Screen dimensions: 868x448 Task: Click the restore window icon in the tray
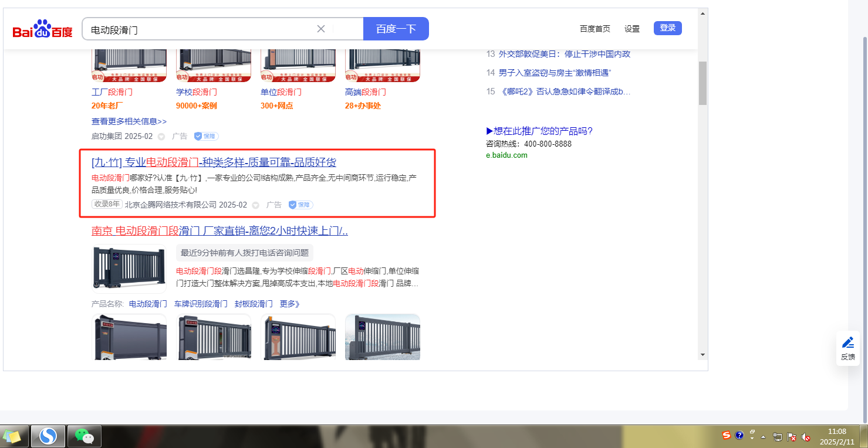click(x=752, y=432)
